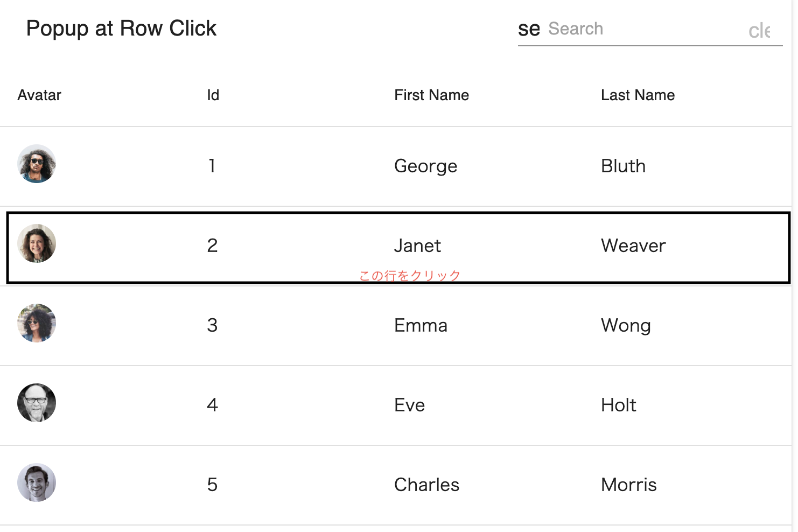Click the First Name column header
The height and width of the screenshot is (532, 798).
tap(431, 95)
